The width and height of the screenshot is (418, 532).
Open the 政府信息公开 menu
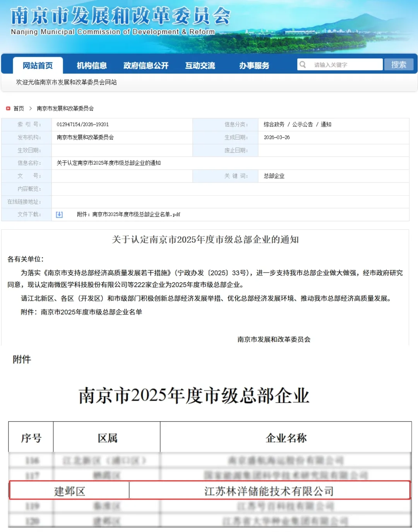(x=146, y=66)
